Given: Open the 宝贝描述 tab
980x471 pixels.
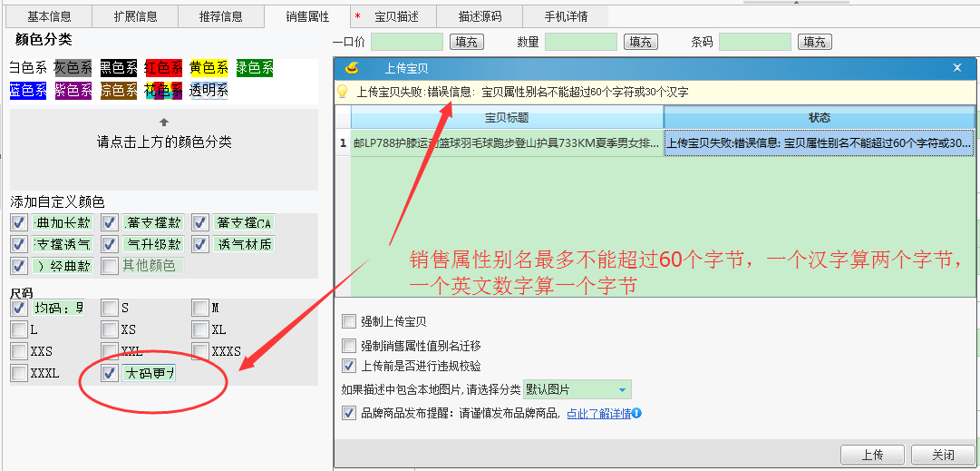Looking at the screenshot, I should [396, 16].
